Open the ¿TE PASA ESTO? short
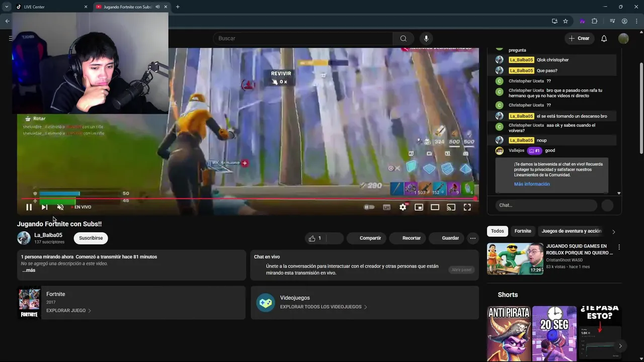The height and width of the screenshot is (362, 644). [x=599, y=333]
